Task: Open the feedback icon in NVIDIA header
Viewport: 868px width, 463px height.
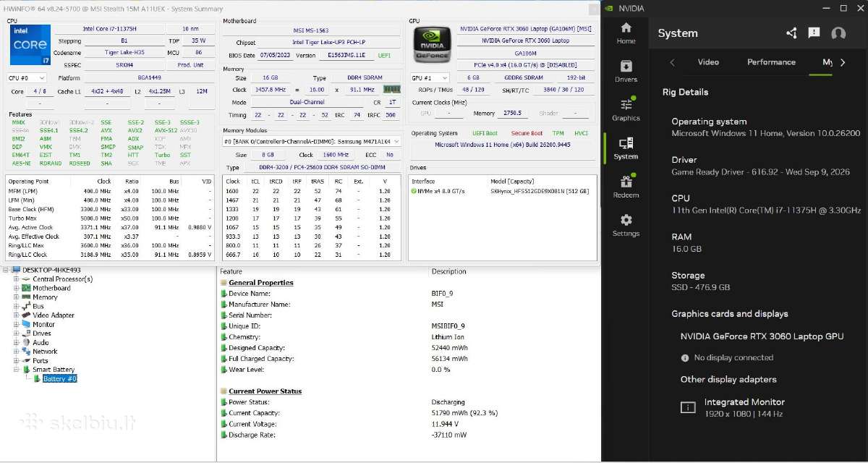Action: (x=814, y=33)
